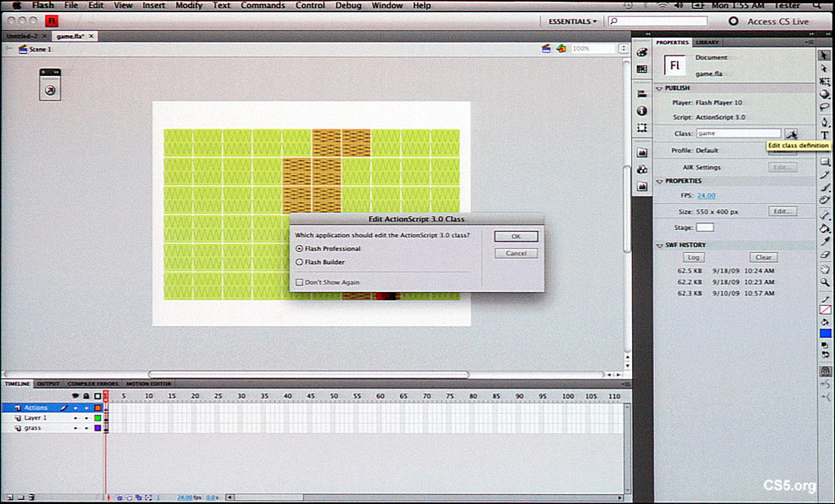This screenshot has height=504, width=835.
Task: Select the Selection arrow tool
Action: [824, 56]
